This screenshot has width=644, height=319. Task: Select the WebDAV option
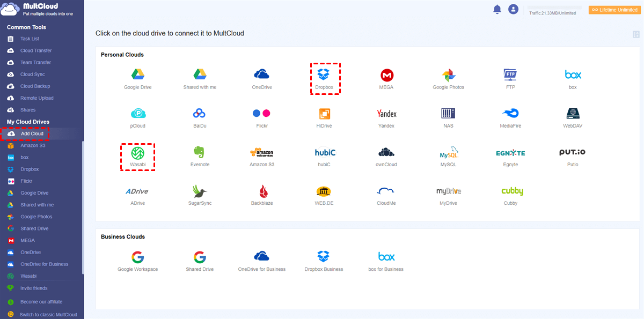coord(573,117)
